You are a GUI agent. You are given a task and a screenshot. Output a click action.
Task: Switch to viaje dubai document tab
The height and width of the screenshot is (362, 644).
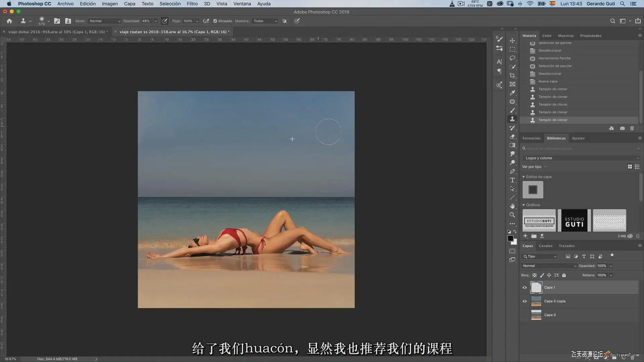(56, 32)
